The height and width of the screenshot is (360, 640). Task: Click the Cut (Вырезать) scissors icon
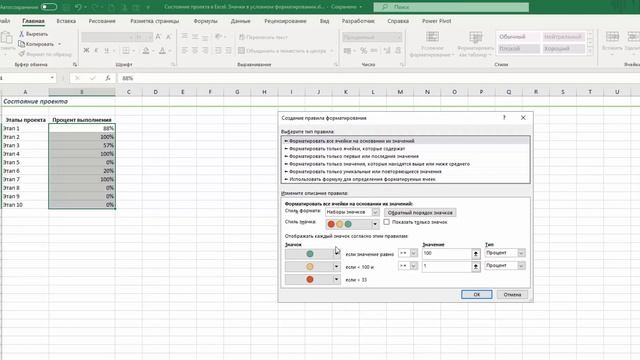pos(22,34)
